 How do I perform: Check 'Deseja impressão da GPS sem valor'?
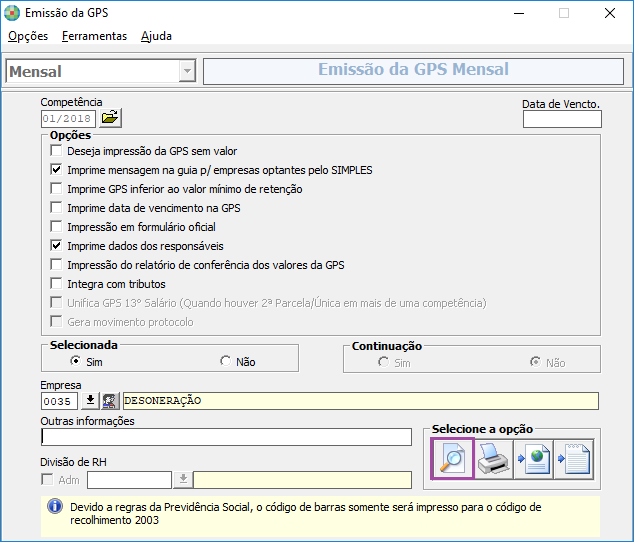(x=56, y=151)
